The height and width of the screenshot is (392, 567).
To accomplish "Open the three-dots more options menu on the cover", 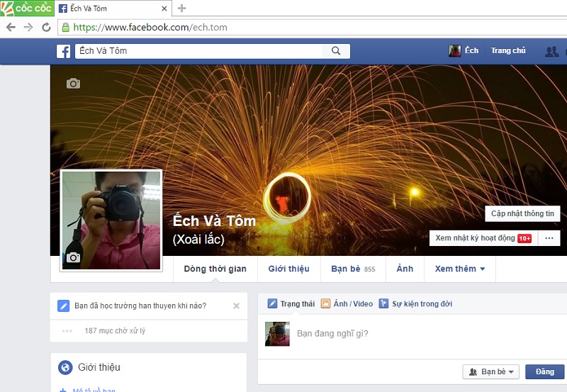I will [549, 238].
